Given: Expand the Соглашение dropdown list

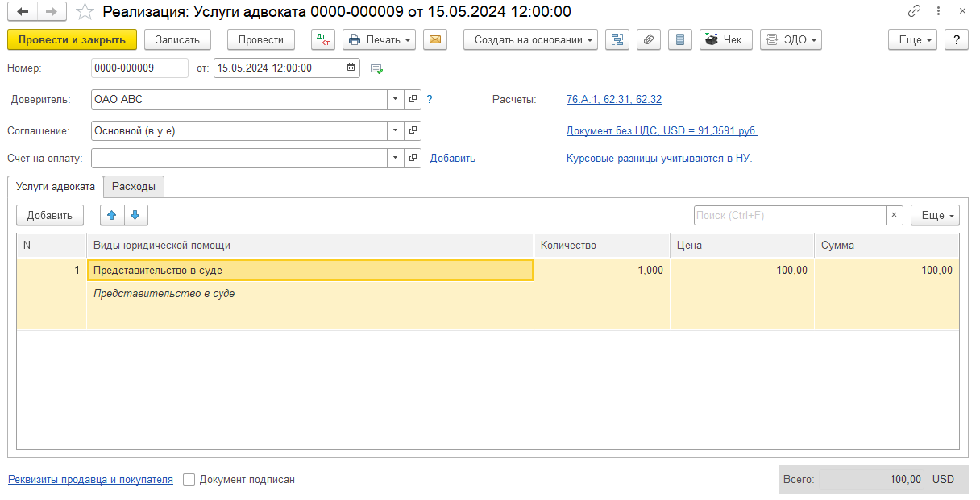Looking at the screenshot, I should 395,130.
